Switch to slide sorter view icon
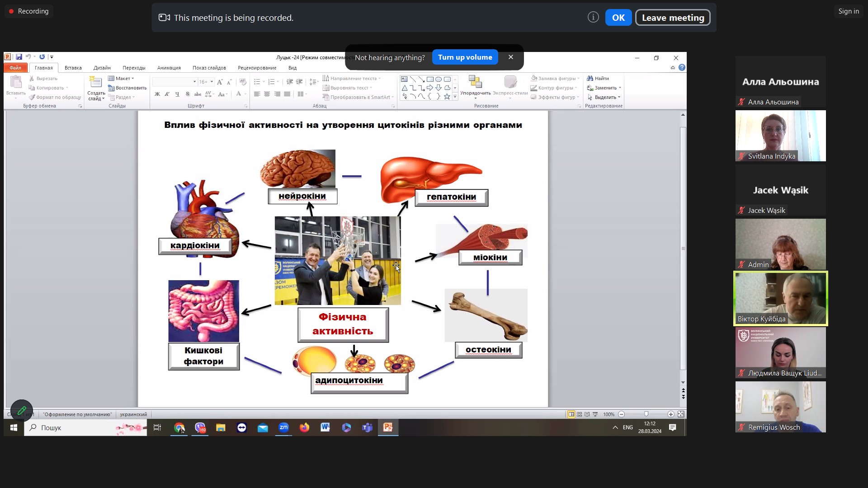Viewport: 868px width, 488px height. coord(579,414)
